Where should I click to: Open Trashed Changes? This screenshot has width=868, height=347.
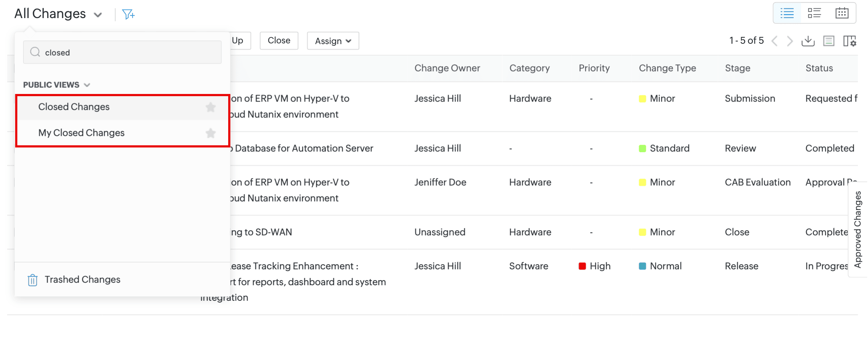tap(82, 279)
